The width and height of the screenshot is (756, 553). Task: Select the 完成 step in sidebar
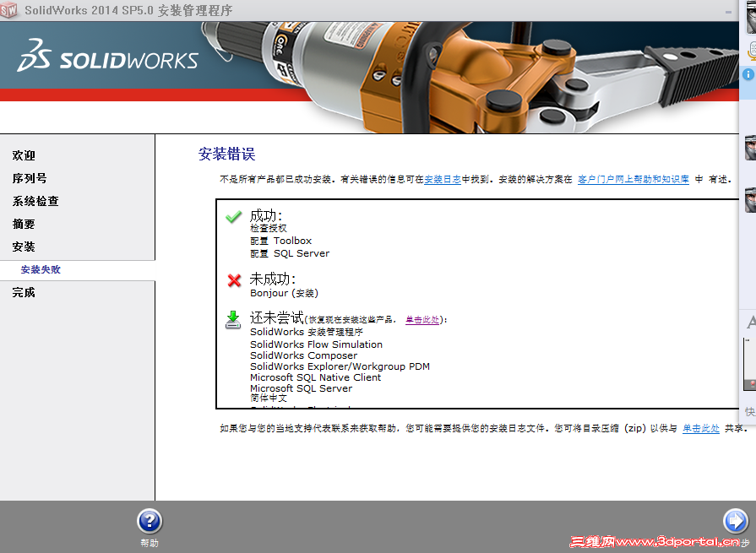pos(24,292)
